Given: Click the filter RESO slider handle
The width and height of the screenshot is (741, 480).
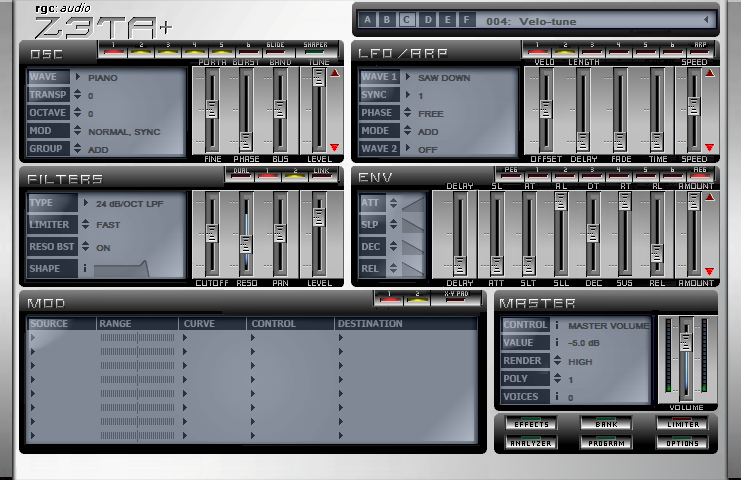Looking at the screenshot, I should [245, 244].
